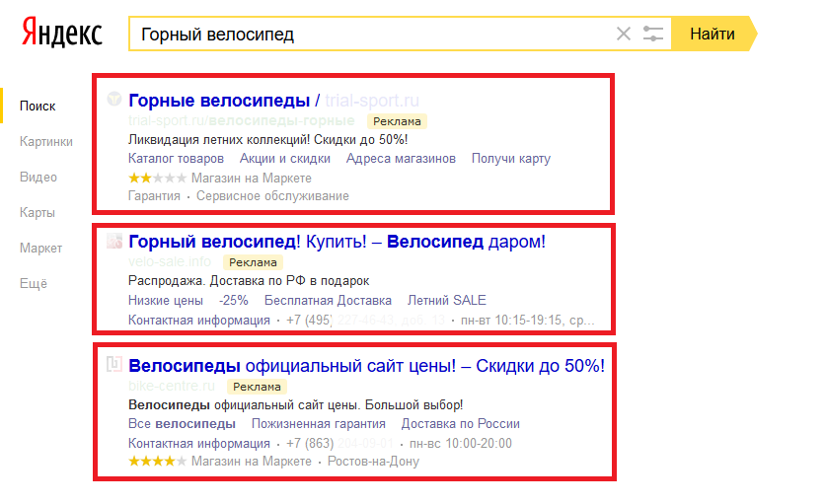Open the Маркет tab
826x504 pixels.
pyautogui.click(x=40, y=248)
